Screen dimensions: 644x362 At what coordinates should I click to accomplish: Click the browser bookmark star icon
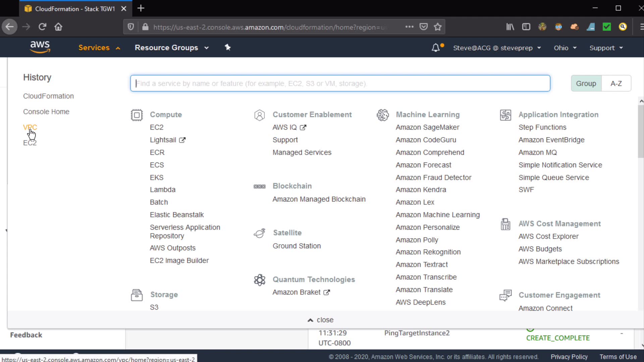point(437,27)
